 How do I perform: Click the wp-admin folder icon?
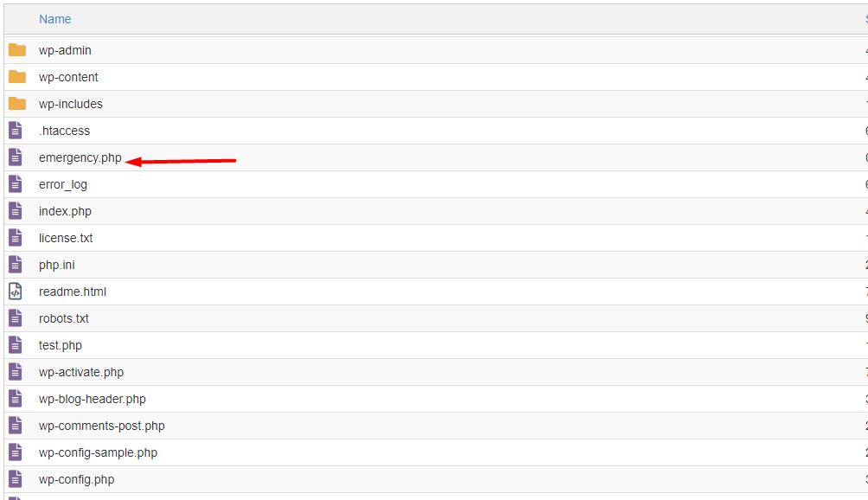click(17, 50)
